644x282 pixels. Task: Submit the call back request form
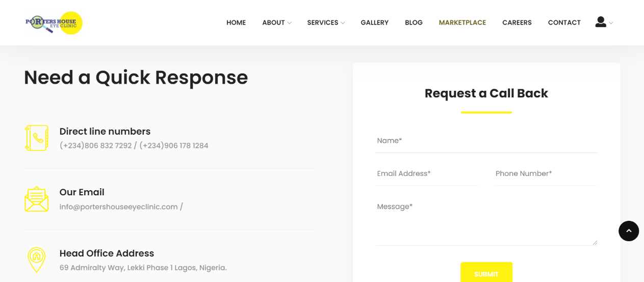pyautogui.click(x=486, y=272)
